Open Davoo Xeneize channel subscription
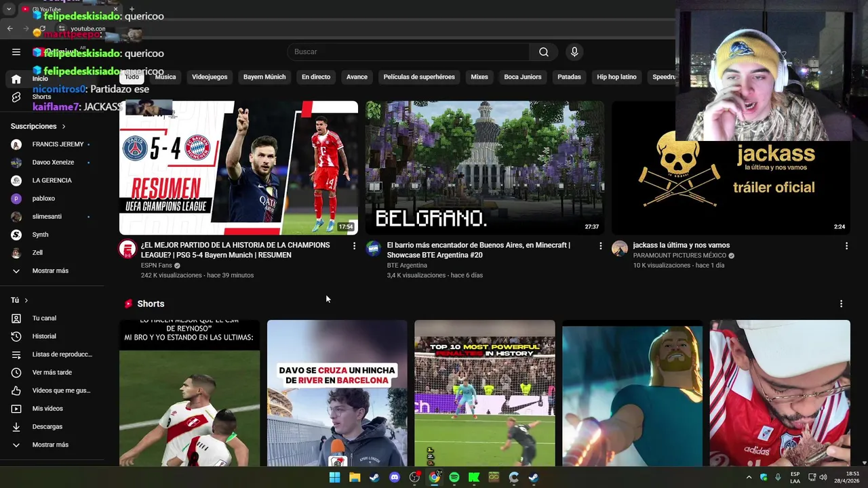 (x=52, y=163)
